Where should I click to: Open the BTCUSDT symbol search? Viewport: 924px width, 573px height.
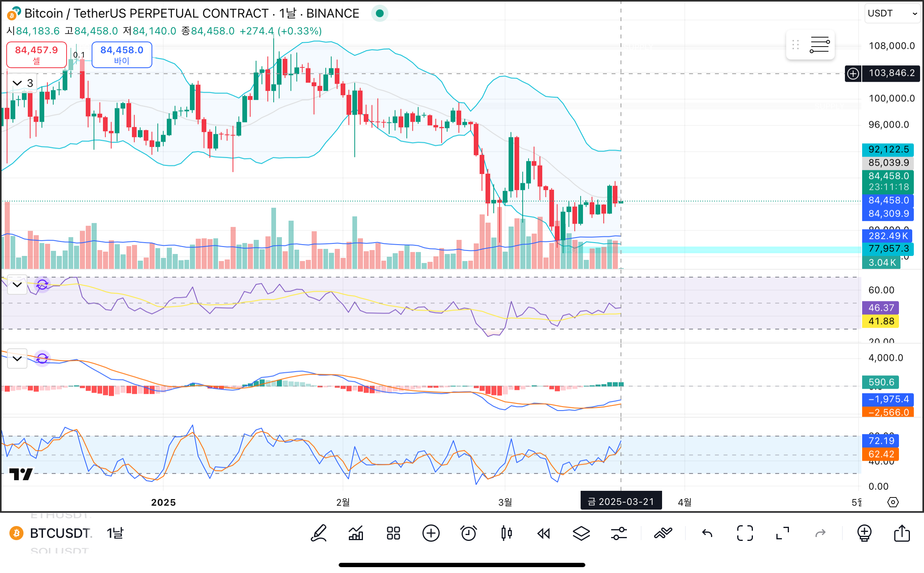point(60,533)
